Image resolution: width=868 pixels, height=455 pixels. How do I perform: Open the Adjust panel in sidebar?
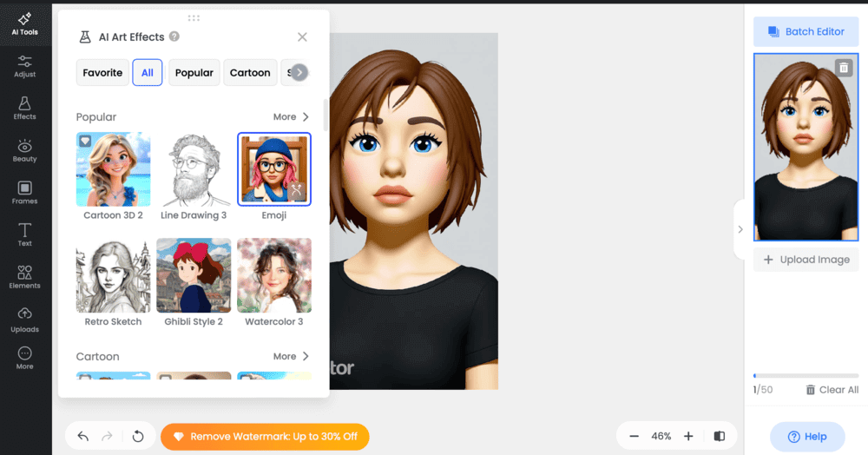(x=24, y=66)
